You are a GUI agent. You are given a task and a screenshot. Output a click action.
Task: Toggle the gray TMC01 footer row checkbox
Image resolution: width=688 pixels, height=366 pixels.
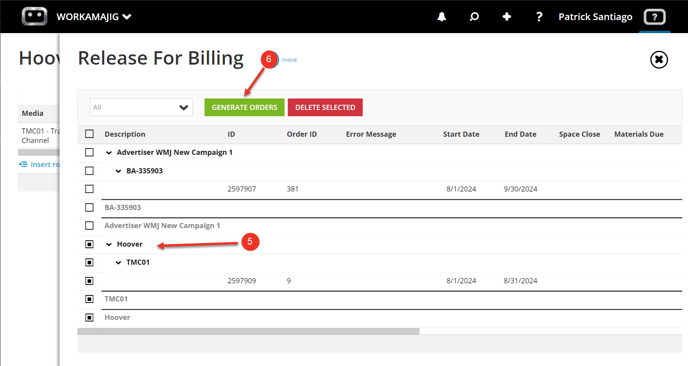[x=89, y=299]
